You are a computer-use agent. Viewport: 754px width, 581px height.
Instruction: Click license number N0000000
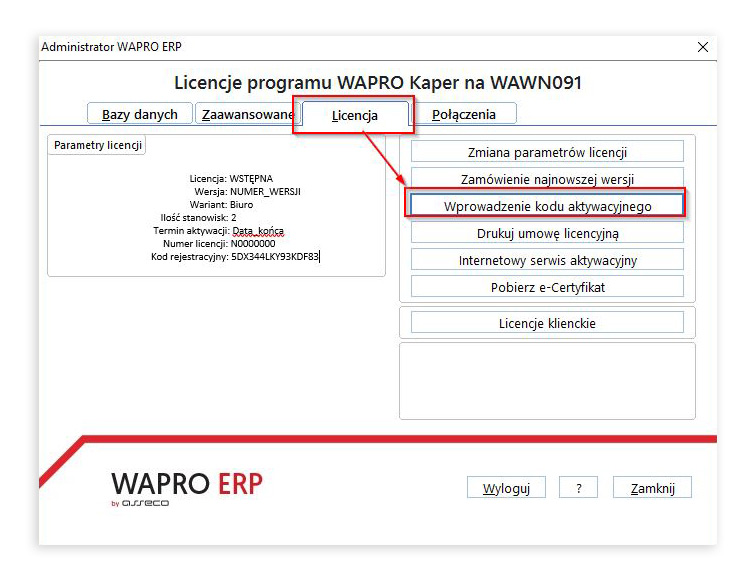(x=253, y=243)
